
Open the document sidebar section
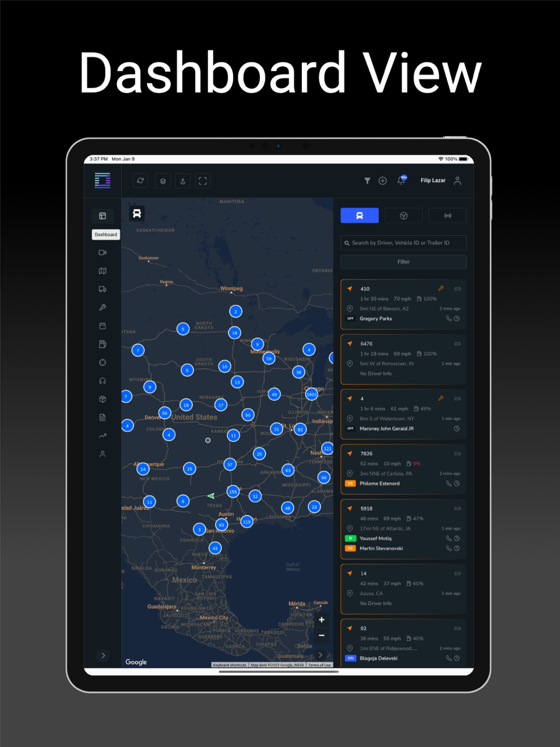(102, 417)
